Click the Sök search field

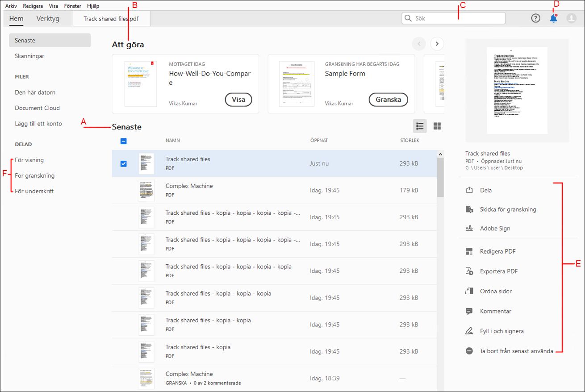[x=453, y=18]
